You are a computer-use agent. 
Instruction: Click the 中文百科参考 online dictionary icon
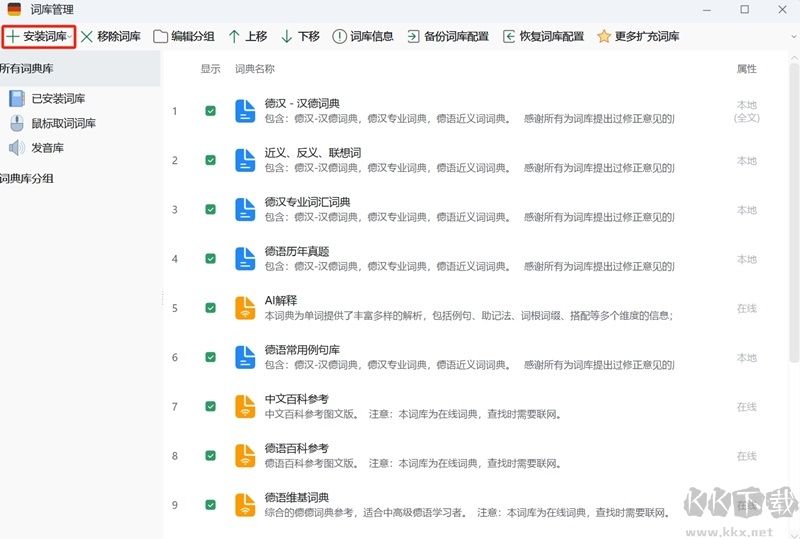click(x=245, y=407)
